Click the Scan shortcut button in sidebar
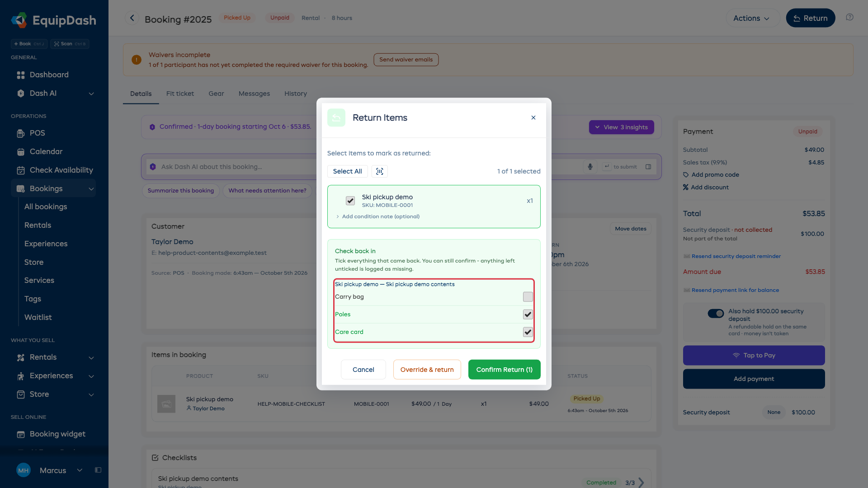 click(x=70, y=44)
